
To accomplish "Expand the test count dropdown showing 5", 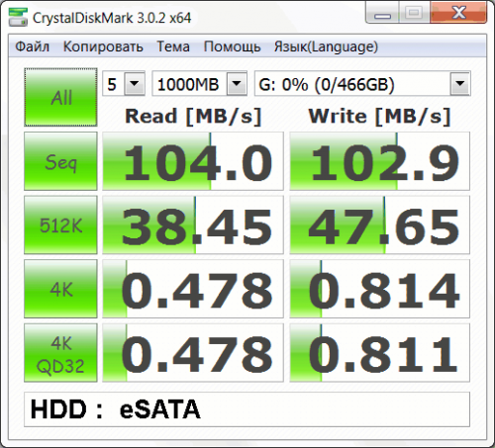I will pyautogui.click(x=135, y=83).
